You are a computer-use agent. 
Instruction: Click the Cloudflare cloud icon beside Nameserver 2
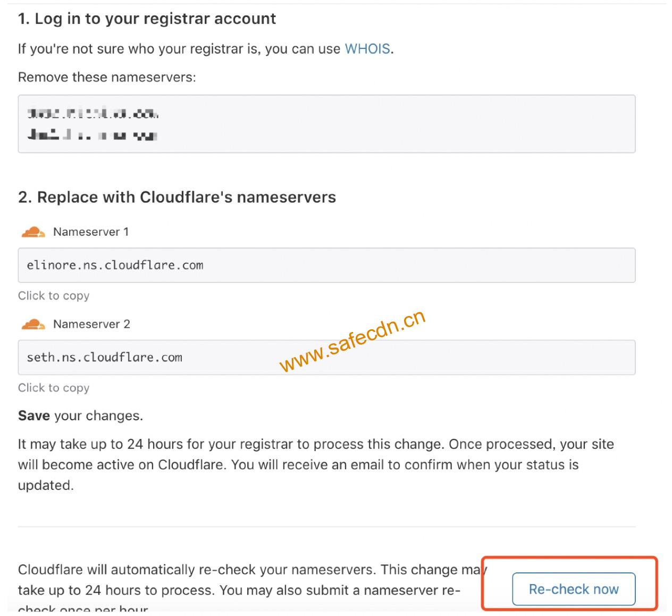tap(33, 324)
